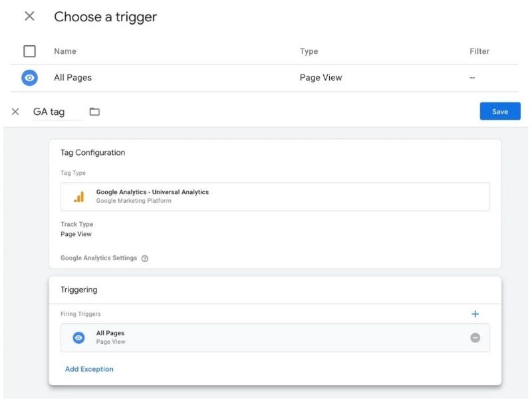The width and height of the screenshot is (532, 399).
Task: Click the Tag Configuration heading
Action: pyautogui.click(x=92, y=153)
